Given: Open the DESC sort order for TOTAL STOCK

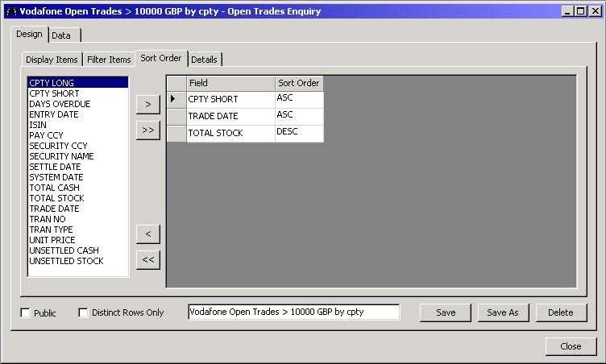Looking at the screenshot, I should click(x=299, y=133).
